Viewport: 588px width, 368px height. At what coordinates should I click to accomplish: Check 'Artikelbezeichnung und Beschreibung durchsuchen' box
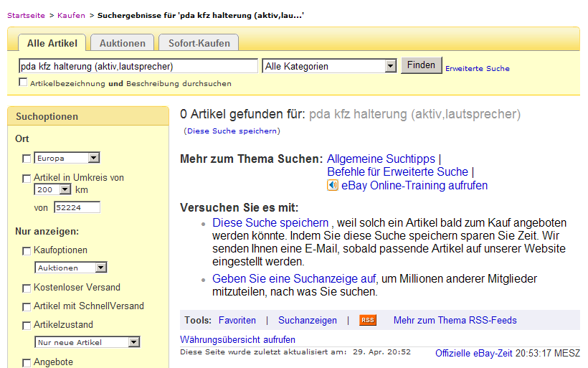[23, 82]
